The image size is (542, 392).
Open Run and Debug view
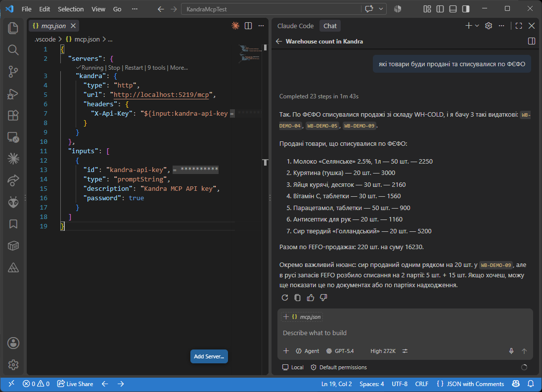point(13,94)
